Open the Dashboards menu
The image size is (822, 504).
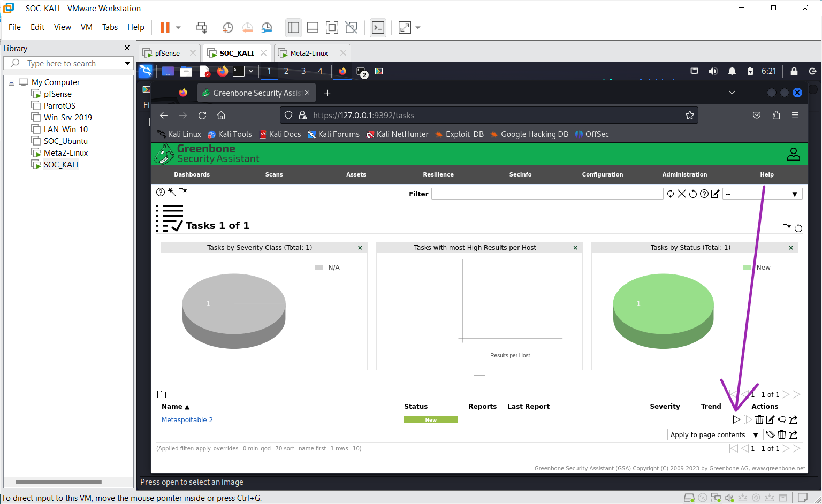(x=192, y=174)
